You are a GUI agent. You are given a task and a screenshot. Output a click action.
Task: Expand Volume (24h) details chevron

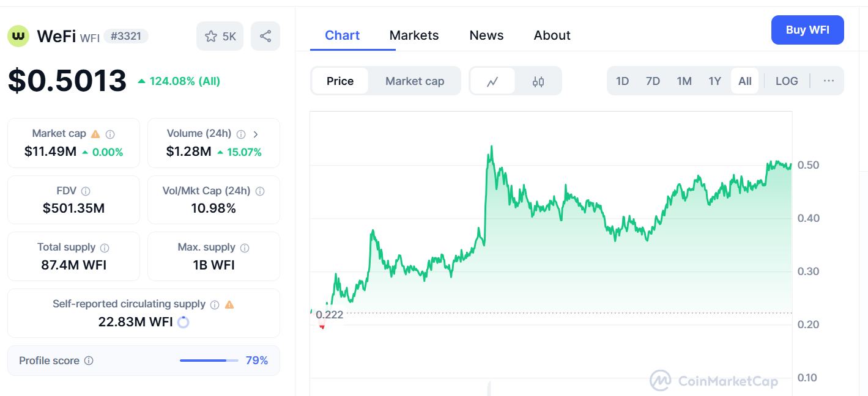pyautogui.click(x=256, y=134)
